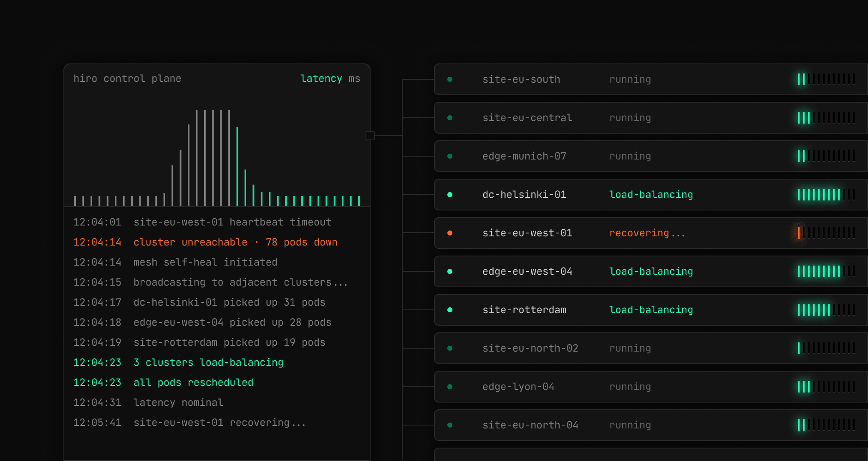Click the status dot next to site-rotterdam
The height and width of the screenshot is (461, 868).
tap(450, 310)
